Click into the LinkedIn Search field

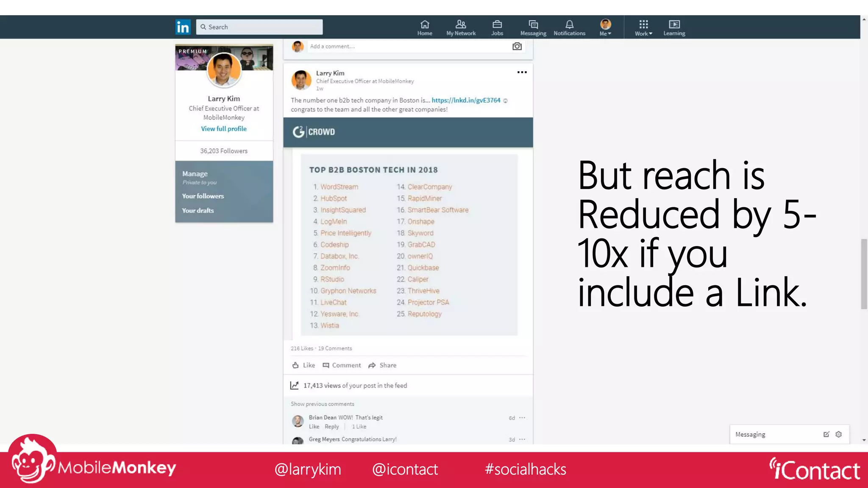(x=259, y=27)
